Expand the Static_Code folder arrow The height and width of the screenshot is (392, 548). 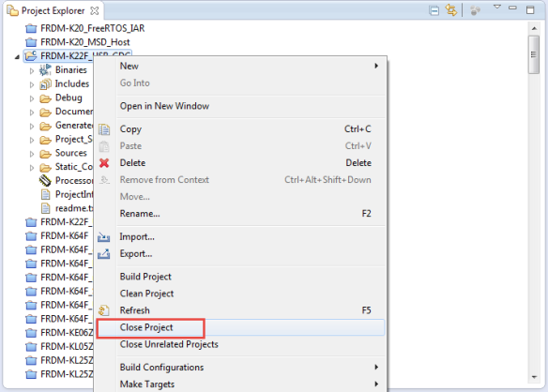point(32,168)
